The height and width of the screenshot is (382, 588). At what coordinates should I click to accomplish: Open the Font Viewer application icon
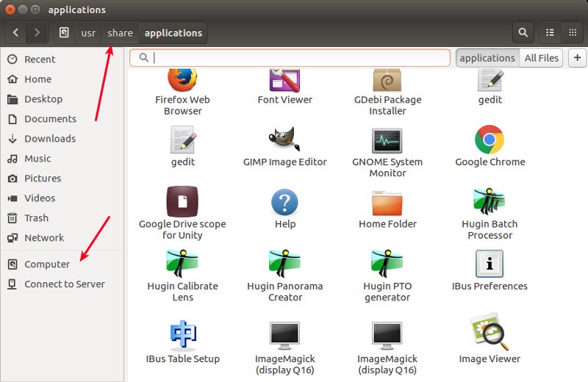tap(284, 80)
